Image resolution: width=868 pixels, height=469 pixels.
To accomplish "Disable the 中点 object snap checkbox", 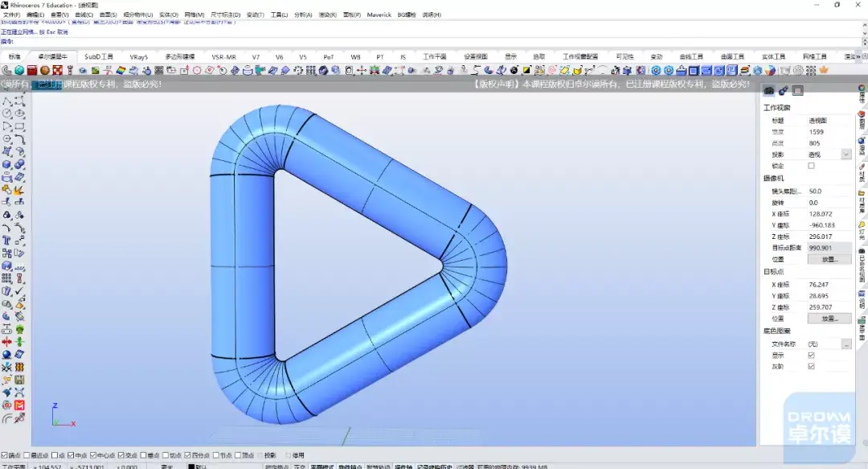I will pos(72,455).
